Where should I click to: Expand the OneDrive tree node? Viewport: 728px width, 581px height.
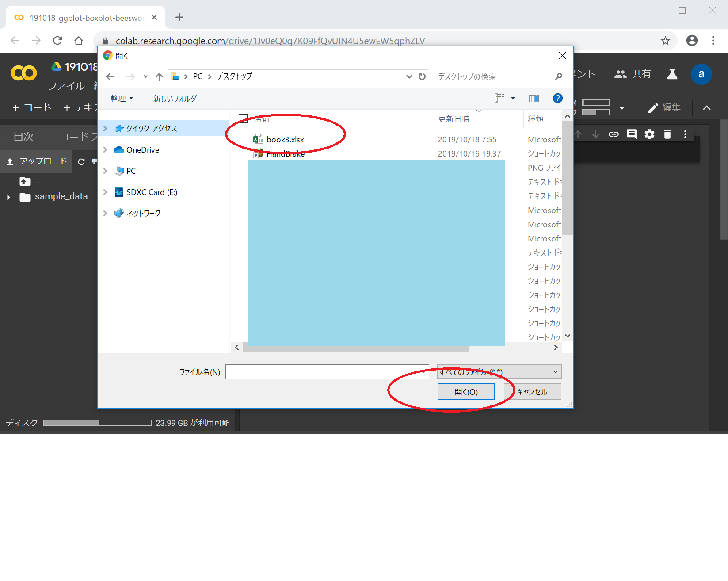tap(105, 150)
